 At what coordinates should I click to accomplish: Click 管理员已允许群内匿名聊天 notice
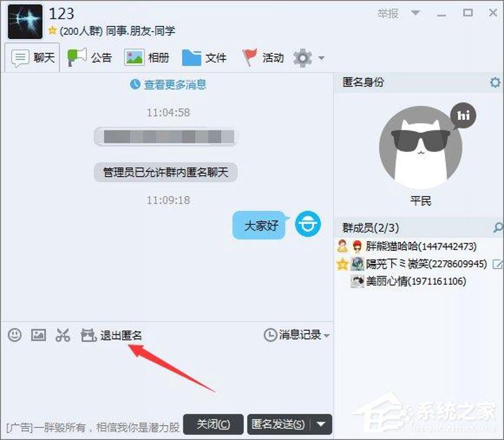pyautogui.click(x=166, y=172)
